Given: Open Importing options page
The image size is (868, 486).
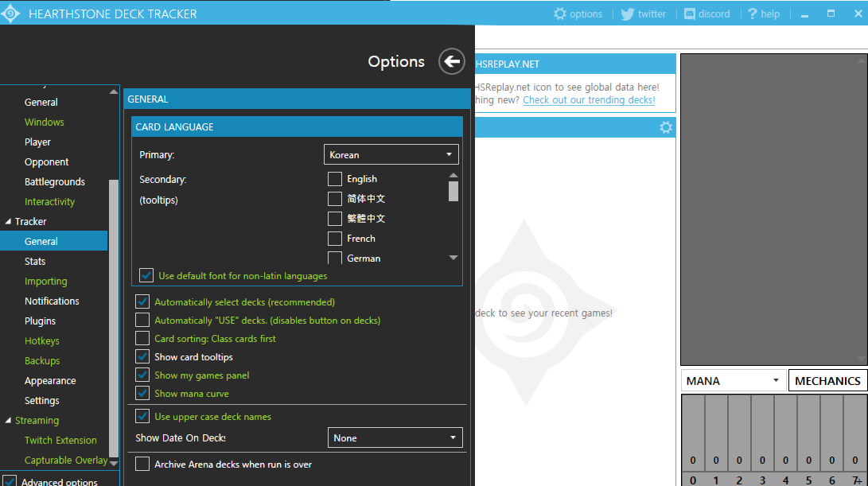Looking at the screenshot, I should pos(46,282).
